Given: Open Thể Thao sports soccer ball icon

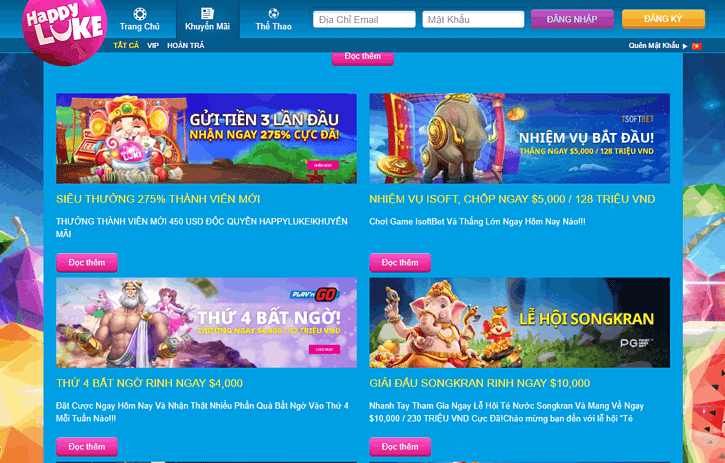Looking at the screenshot, I should [273, 13].
